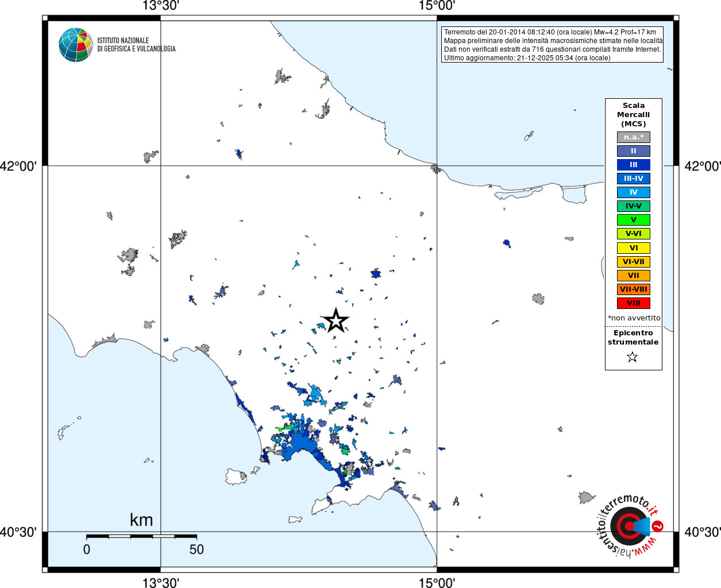The image size is (721, 588).
Task: Click the Scala Mercalli (MCS) legend title
Action: click(x=634, y=115)
